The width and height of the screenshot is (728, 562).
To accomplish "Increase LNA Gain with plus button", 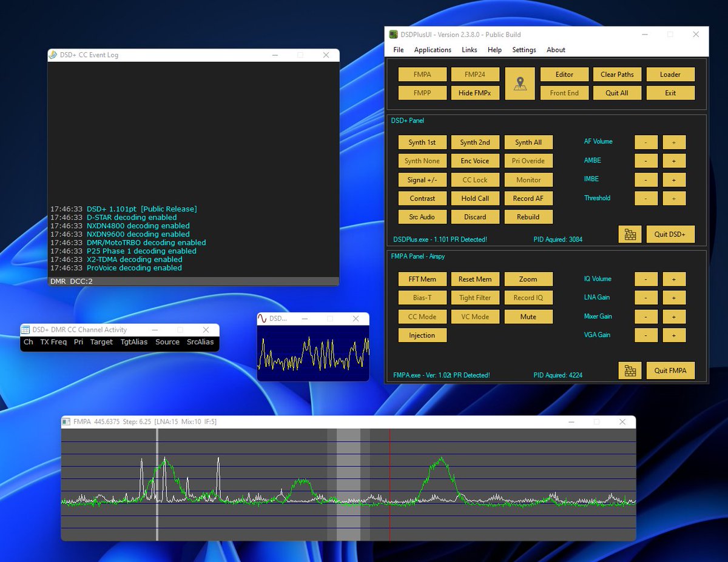I will (674, 298).
